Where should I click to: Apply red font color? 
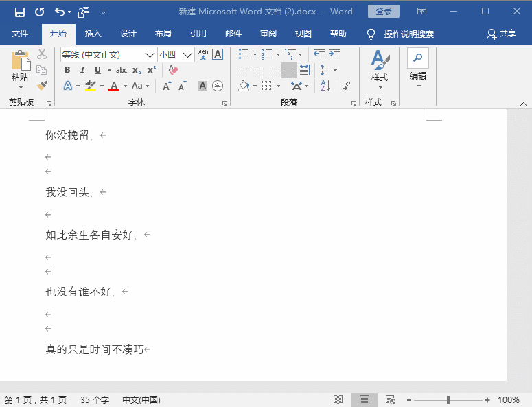[114, 86]
